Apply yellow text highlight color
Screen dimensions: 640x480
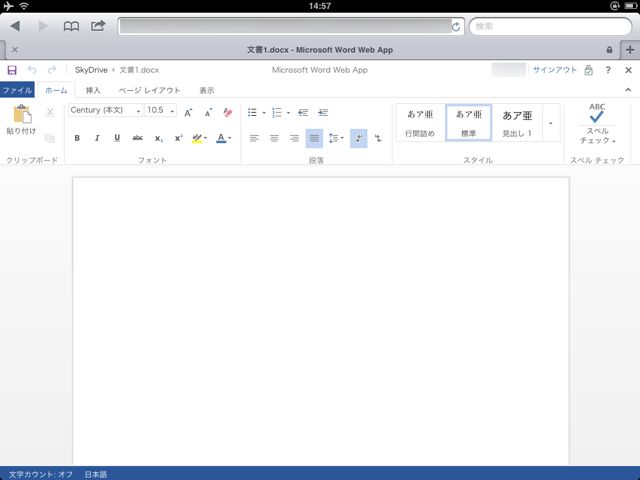pos(197,138)
